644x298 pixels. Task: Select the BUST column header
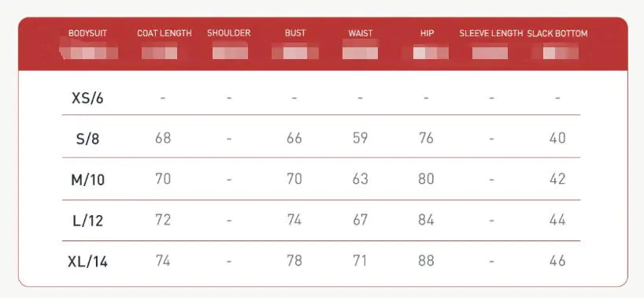tap(295, 33)
